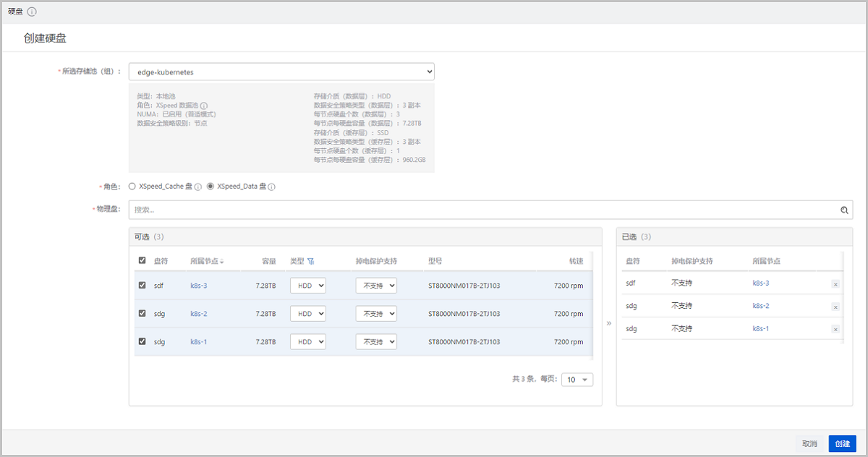Remove sdg k8s-1 from selected list
This screenshot has height=457, width=868.
click(x=835, y=330)
